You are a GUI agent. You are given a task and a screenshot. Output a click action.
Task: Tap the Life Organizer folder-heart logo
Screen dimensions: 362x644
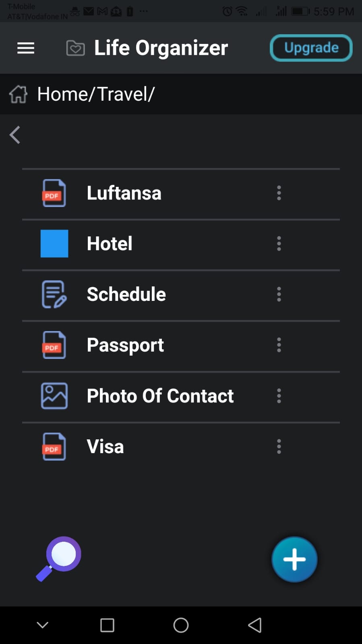75,48
